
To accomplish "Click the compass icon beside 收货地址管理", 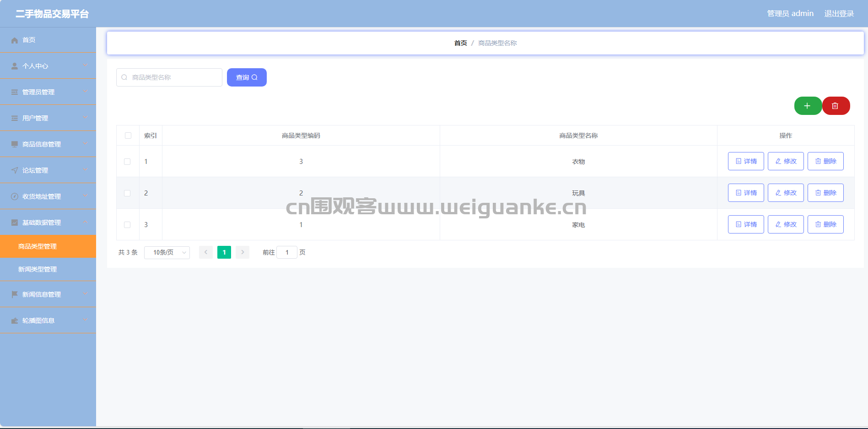I will (x=15, y=197).
